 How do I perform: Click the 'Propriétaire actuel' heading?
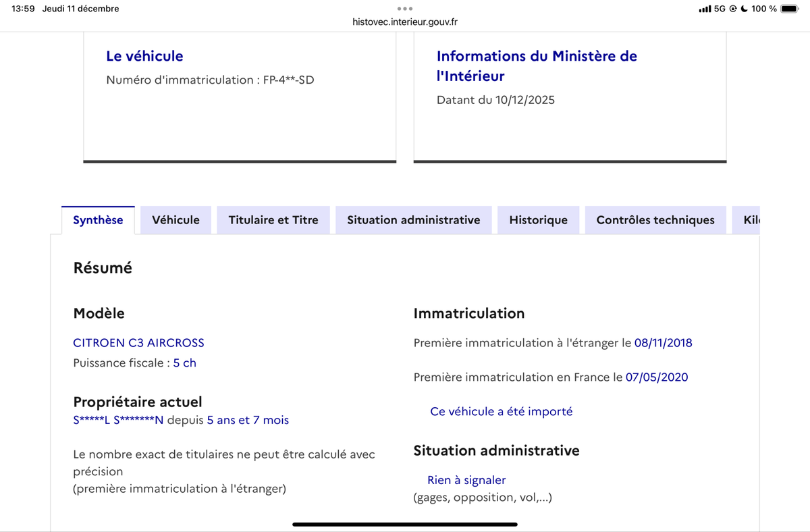[x=138, y=402]
